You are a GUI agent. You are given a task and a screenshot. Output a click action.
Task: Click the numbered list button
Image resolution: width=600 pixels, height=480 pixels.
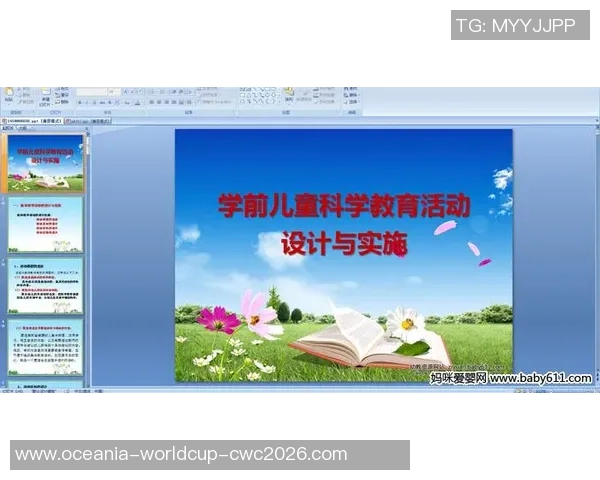(x=162, y=92)
